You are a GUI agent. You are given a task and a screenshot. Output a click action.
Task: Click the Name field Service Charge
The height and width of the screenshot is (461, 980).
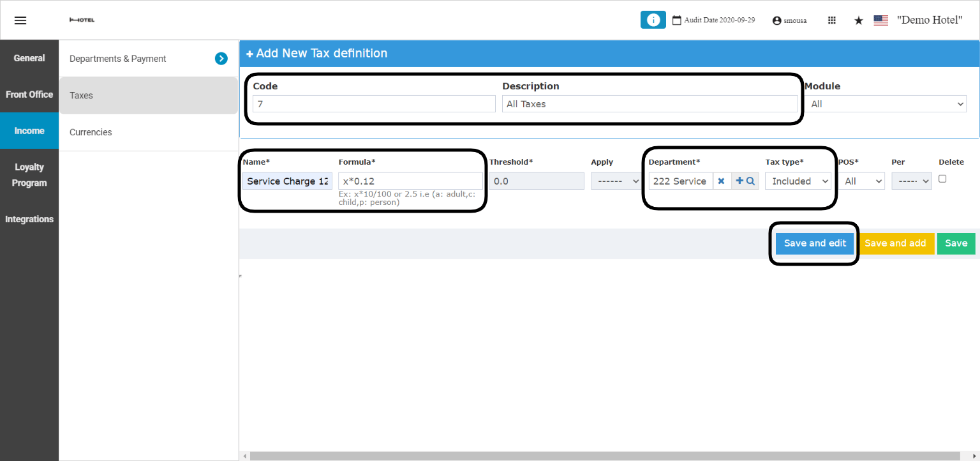[287, 181]
